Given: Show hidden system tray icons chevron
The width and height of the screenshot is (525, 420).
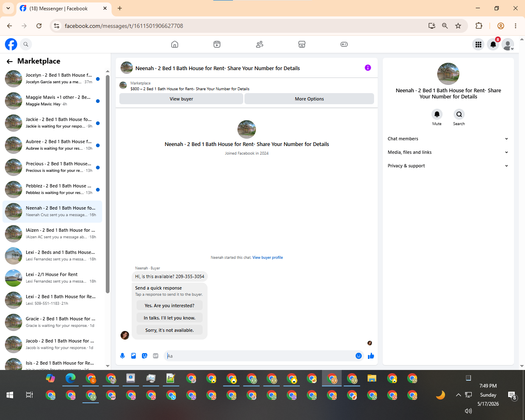Looking at the screenshot, I should (458, 395).
